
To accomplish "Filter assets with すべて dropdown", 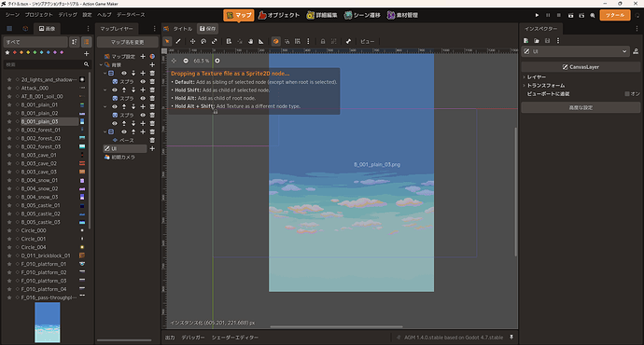I will pyautogui.click(x=35, y=42).
